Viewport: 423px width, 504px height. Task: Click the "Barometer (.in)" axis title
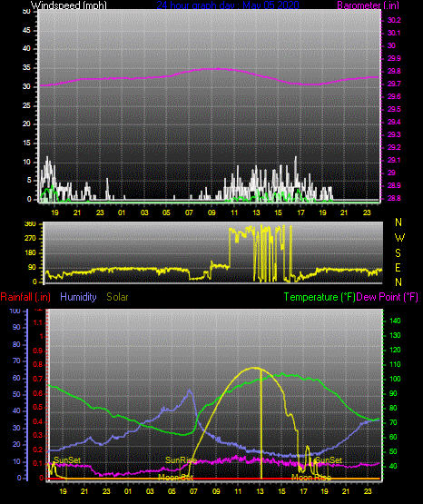point(368,5)
